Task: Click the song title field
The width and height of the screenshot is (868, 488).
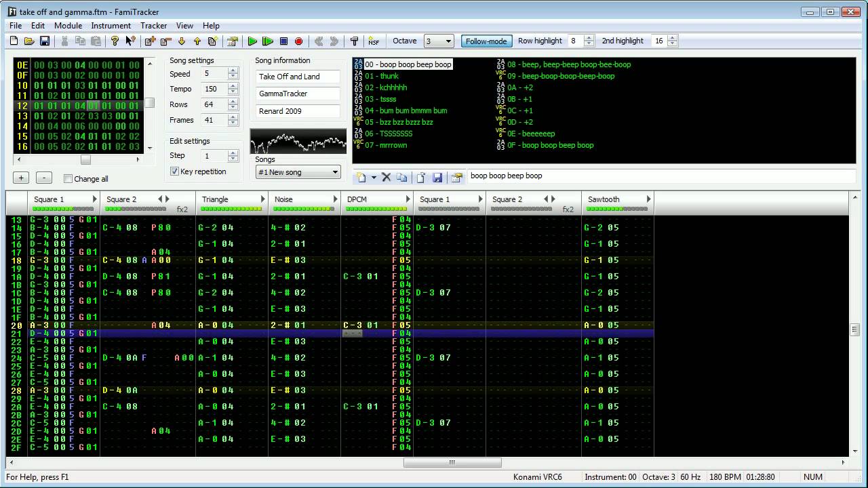Action: pos(298,77)
